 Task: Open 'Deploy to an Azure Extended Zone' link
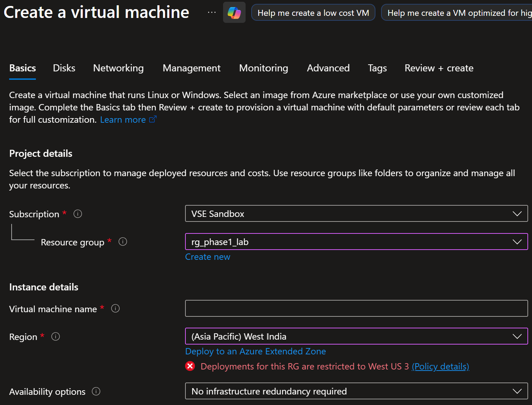coord(255,352)
